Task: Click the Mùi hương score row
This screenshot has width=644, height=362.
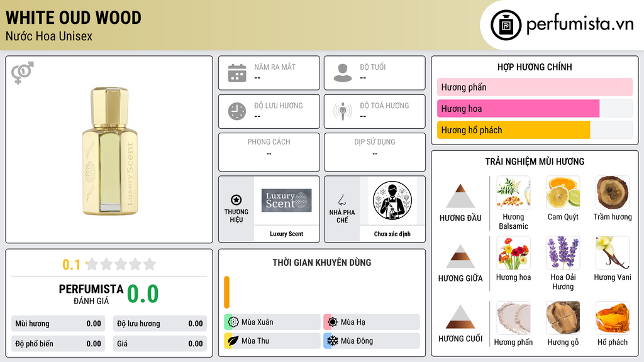Action: click(58, 324)
